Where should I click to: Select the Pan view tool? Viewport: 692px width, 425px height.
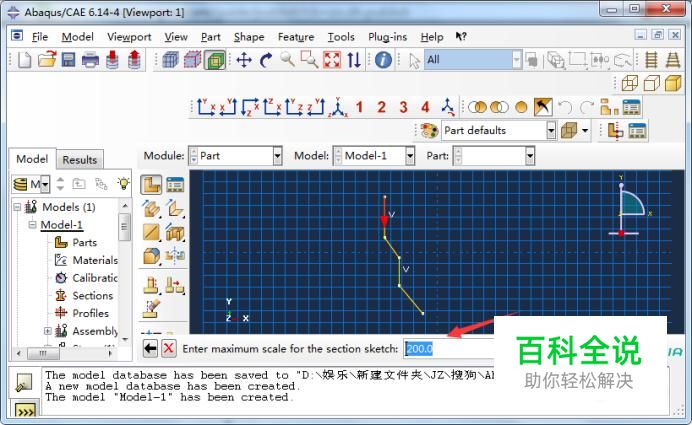[244, 60]
